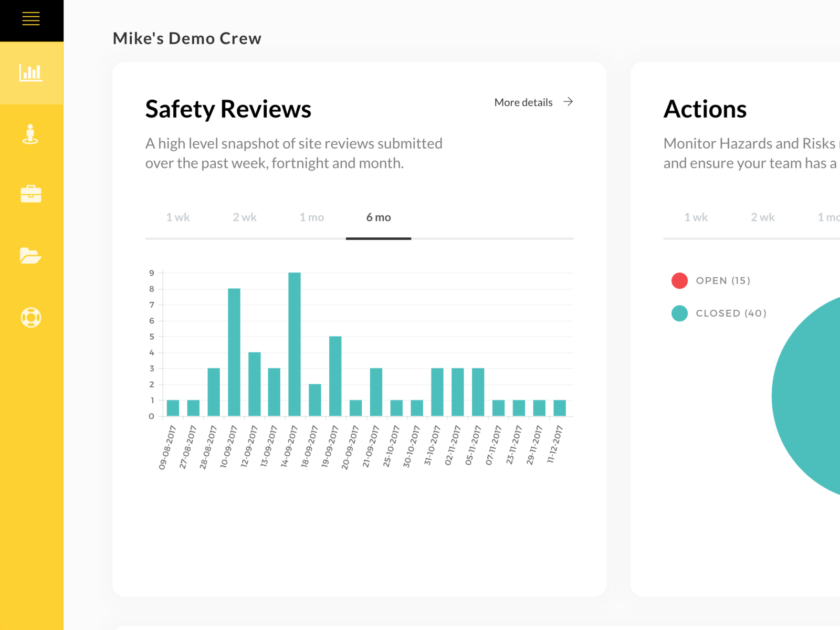Viewport: 840px width, 630px height.
Task: Select the bar chart dashboard icon
Action: point(31,73)
